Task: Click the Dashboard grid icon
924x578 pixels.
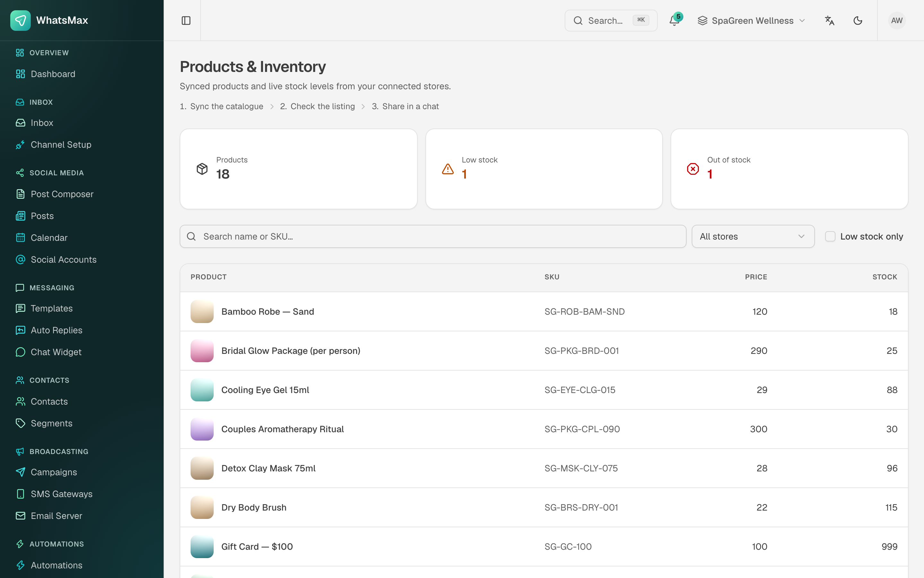Action: click(x=21, y=74)
